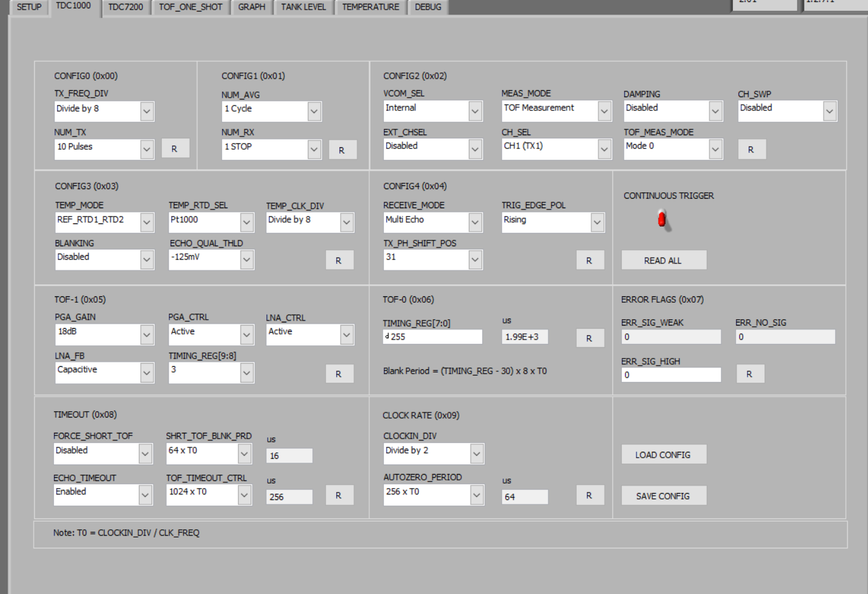Toggle the CONTINUOUS TRIGGER switch

pyautogui.click(x=662, y=220)
